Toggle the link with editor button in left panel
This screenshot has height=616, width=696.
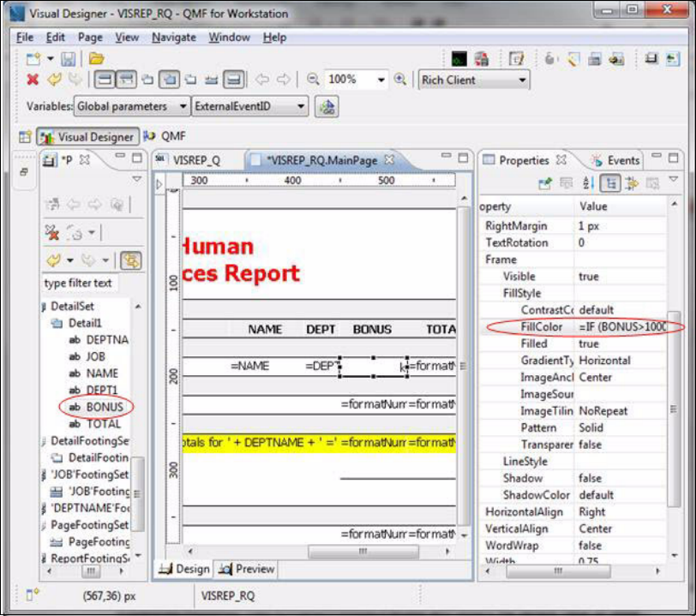click(131, 260)
